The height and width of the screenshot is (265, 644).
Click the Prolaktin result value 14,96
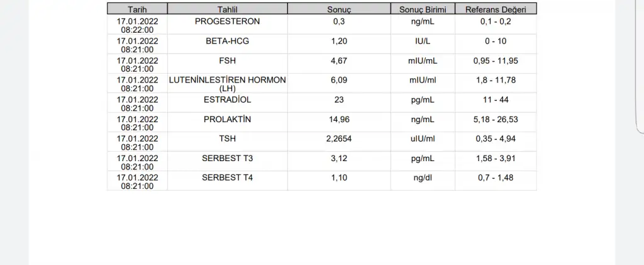click(x=339, y=119)
